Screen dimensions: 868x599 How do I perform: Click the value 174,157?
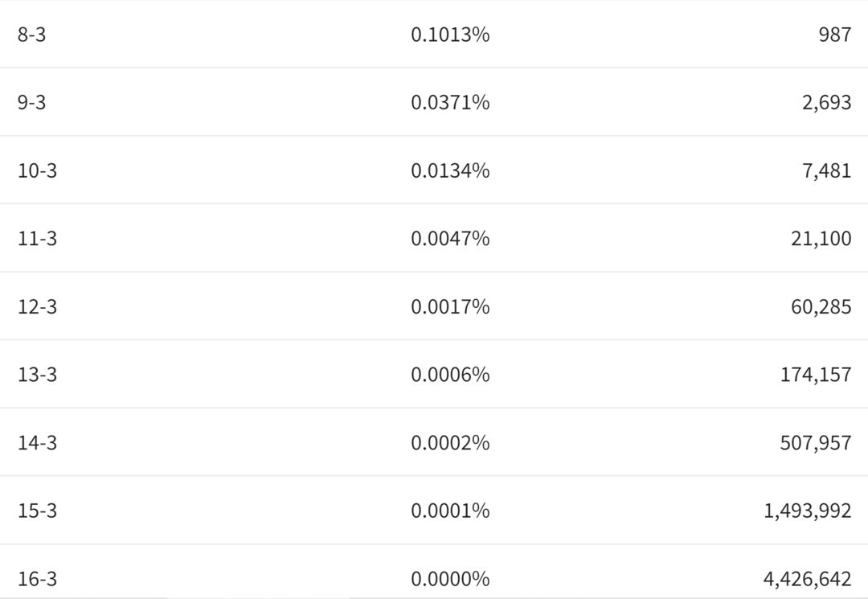[816, 375]
